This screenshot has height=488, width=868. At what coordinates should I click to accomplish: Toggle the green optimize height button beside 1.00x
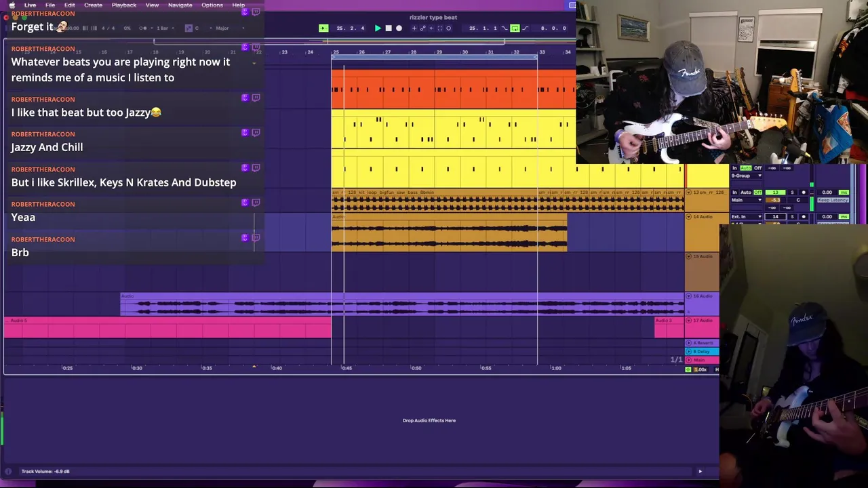pos(688,369)
